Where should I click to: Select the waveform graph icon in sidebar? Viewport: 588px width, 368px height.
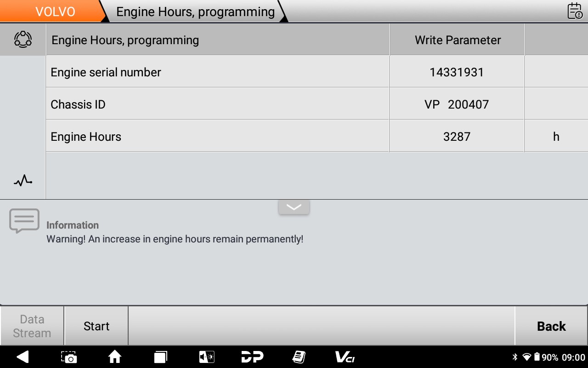tap(23, 181)
